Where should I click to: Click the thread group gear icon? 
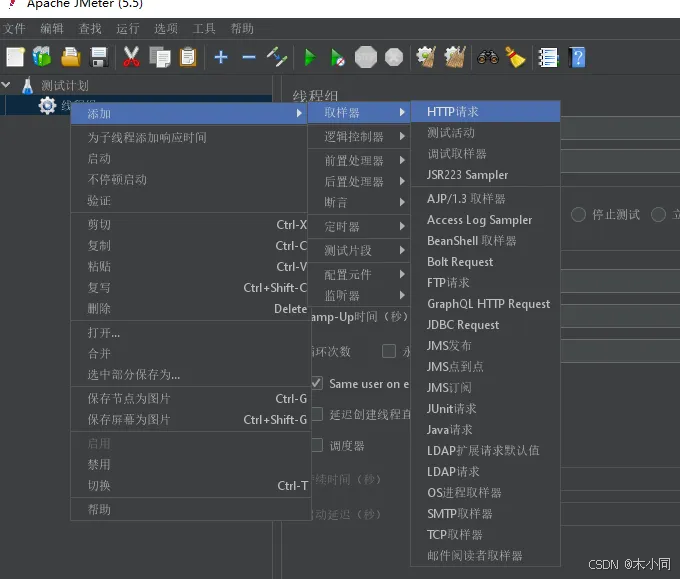click(x=47, y=105)
